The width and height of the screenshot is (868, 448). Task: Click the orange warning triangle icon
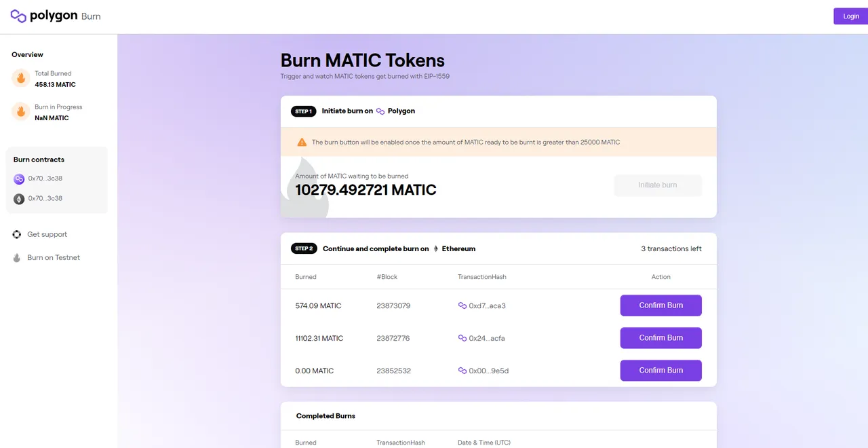[302, 142]
